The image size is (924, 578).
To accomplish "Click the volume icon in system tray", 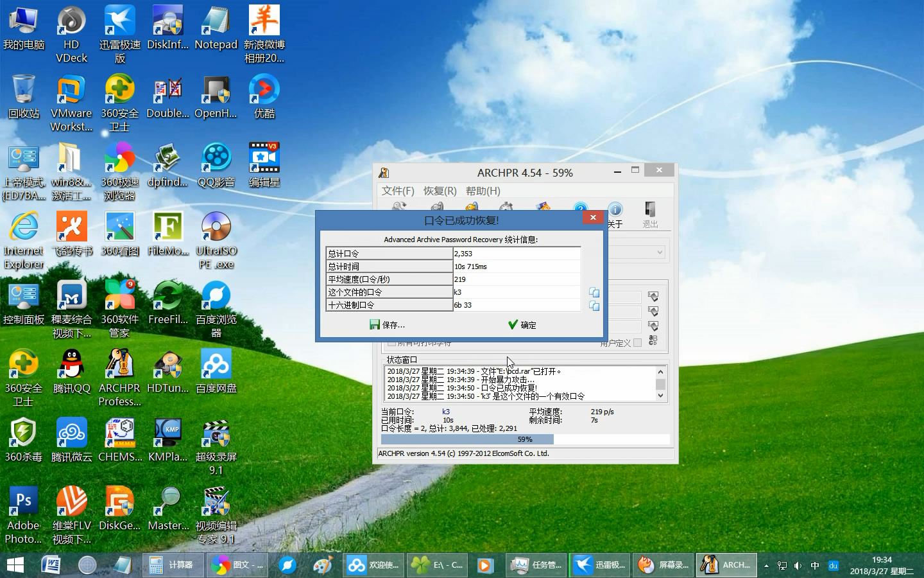I will 798,566.
